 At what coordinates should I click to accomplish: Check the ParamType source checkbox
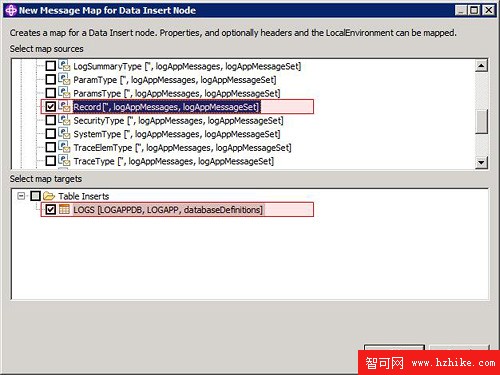pos(51,79)
